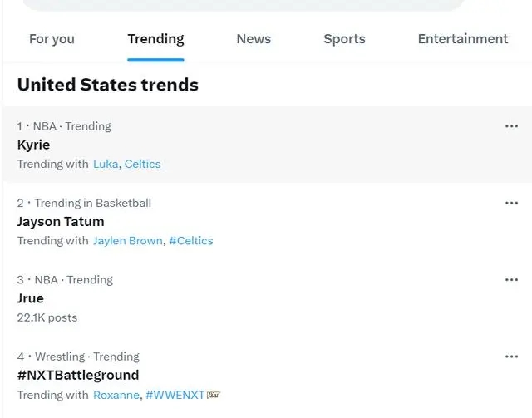Viewport: 532px width, 418px height.
Task: Open more options for #NXTBattleground trend
Action: (x=511, y=357)
